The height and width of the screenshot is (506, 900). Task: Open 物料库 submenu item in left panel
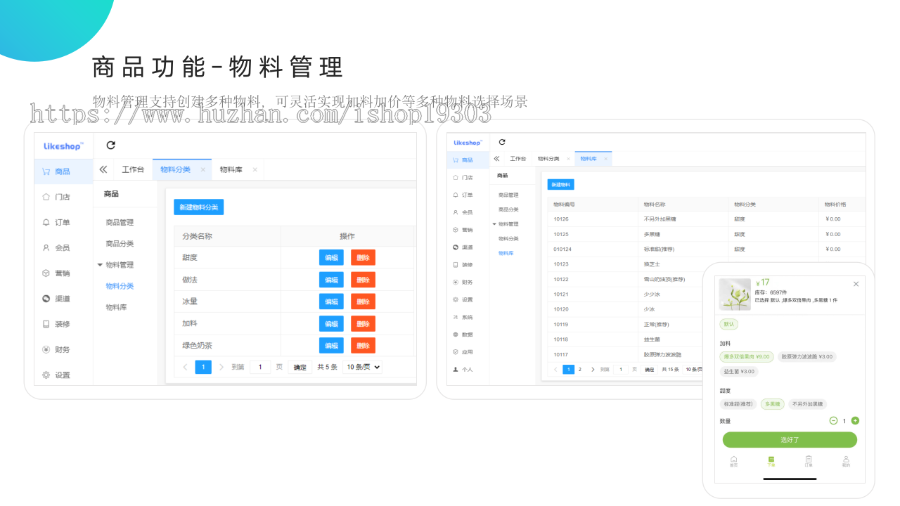pyautogui.click(x=116, y=308)
